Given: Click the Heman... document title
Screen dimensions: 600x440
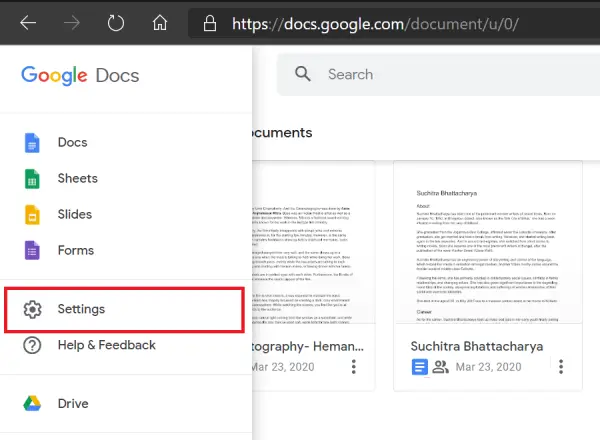Looking at the screenshot, I should pyautogui.click(x=308, y=346).
